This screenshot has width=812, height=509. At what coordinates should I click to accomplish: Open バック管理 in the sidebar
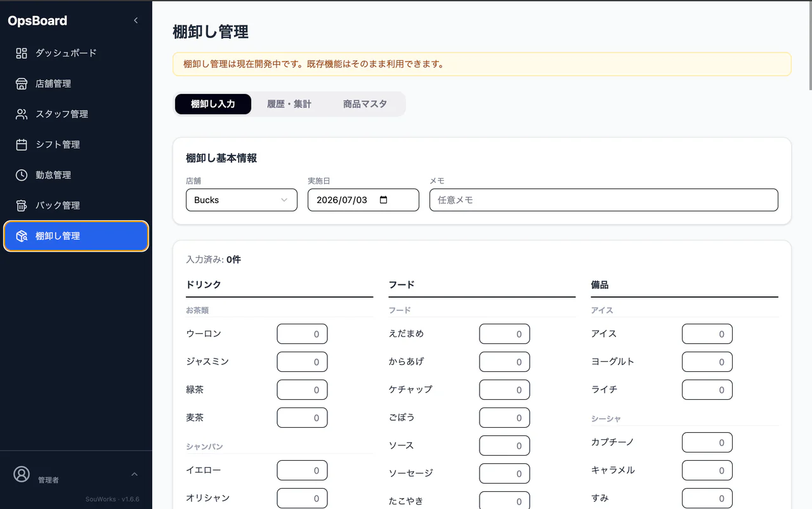click(x=76, y=206)
